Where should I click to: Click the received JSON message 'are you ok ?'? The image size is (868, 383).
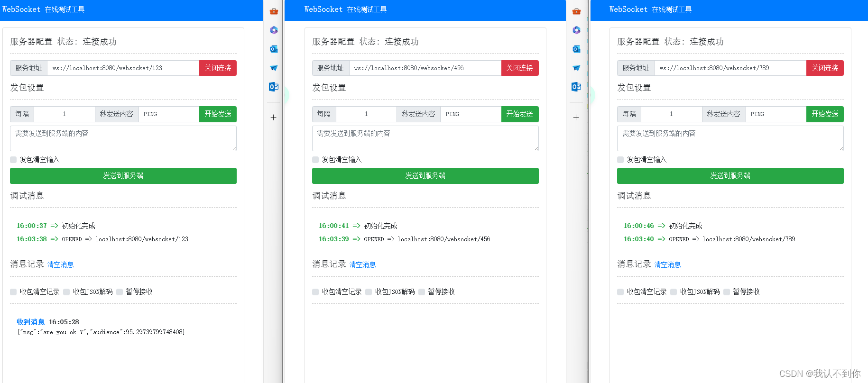(x=101, y=332)
